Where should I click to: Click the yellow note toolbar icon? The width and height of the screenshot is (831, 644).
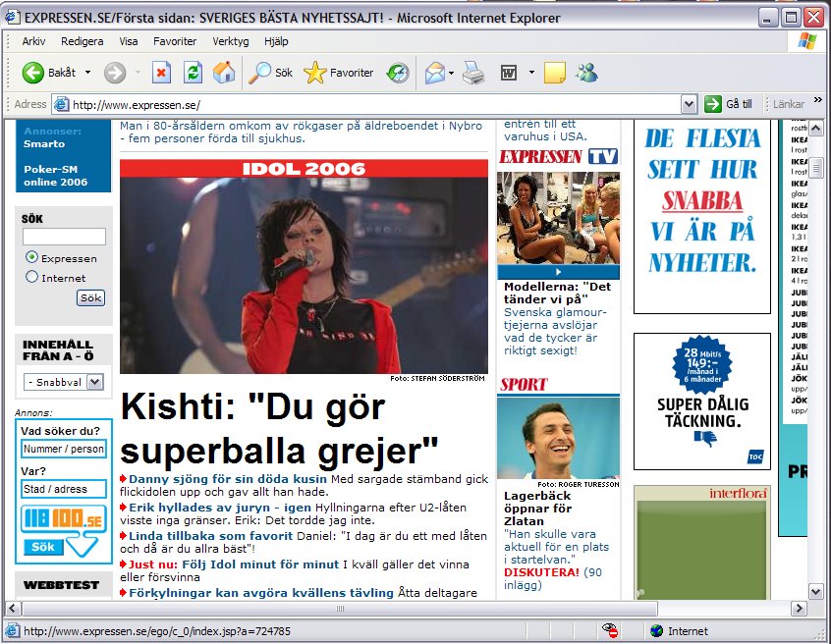(x=554, y=73)
